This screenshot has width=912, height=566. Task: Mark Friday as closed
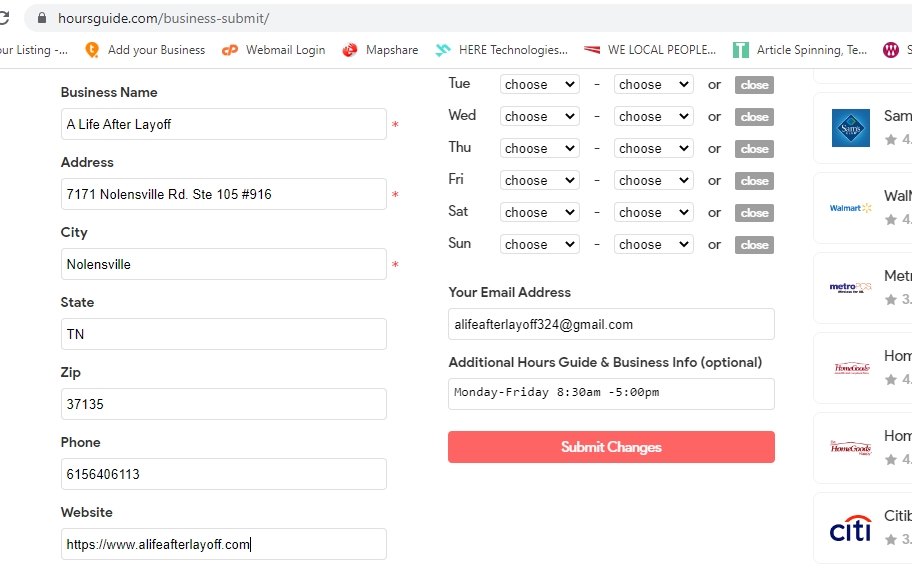click(754, 181)
